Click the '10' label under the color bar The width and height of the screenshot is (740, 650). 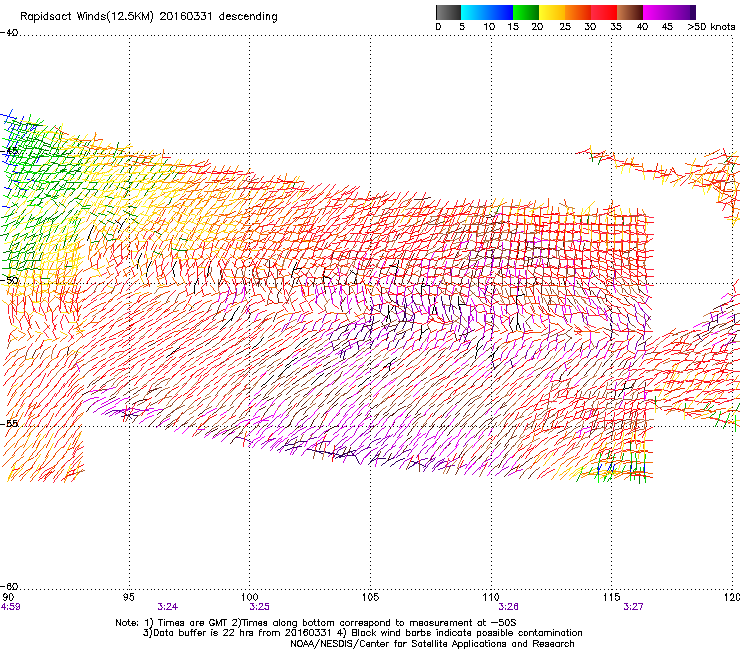coord(489,27)
